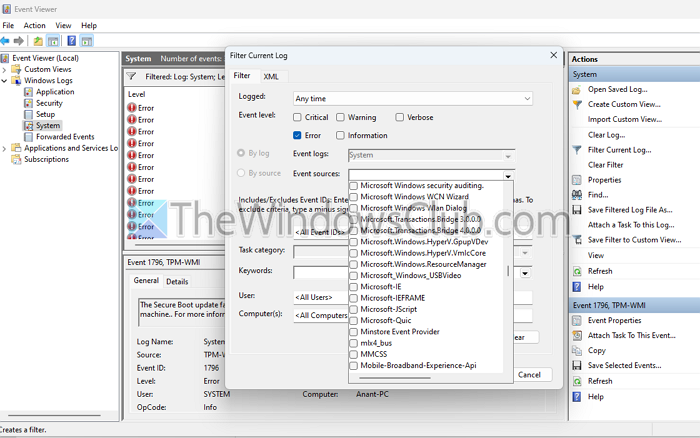Image resolution: width=700 pixels, height=438 pixels.
Task: Enable the Information event level checkbox
Action: pos(340,135)
